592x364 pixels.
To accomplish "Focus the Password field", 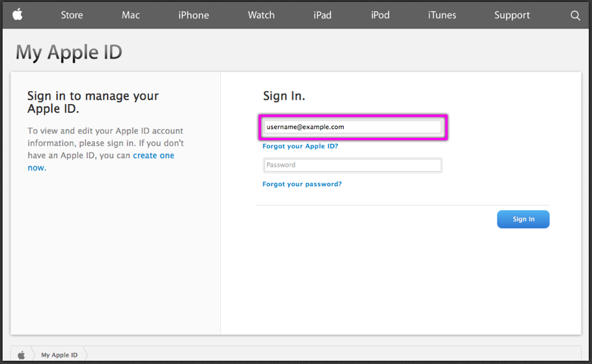I will click(352, 165).
